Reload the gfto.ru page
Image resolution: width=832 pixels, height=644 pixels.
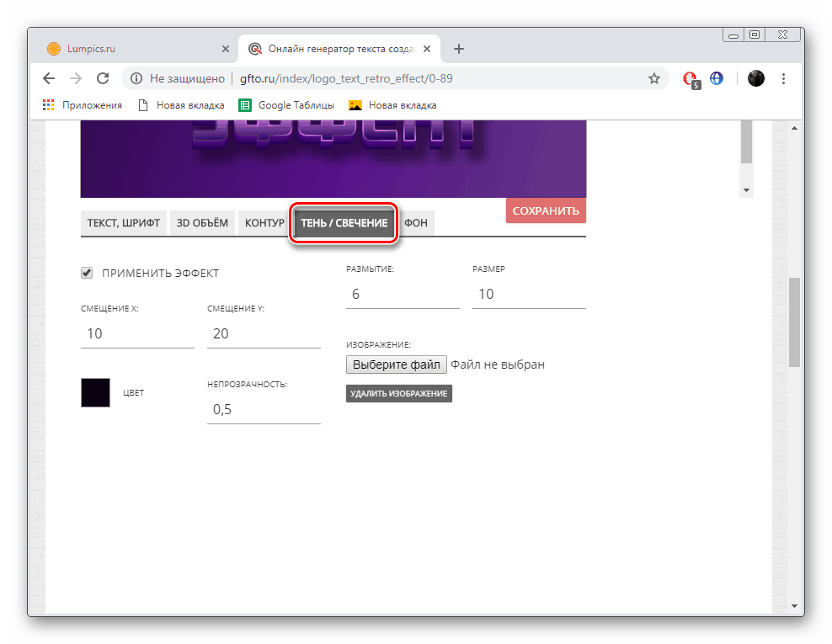[x=103, y=78]
